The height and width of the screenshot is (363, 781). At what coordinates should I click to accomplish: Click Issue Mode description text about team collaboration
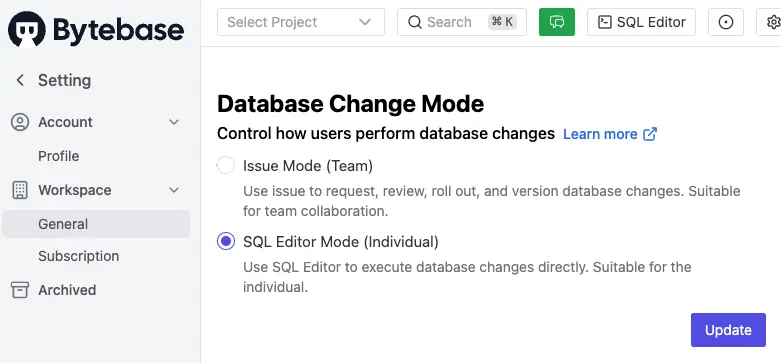[492, 201]
